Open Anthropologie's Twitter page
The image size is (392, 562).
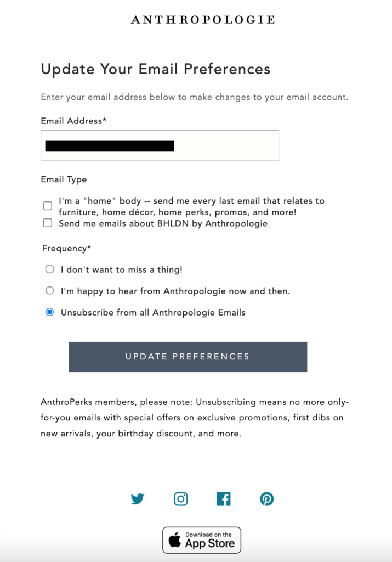coord(138,499)
